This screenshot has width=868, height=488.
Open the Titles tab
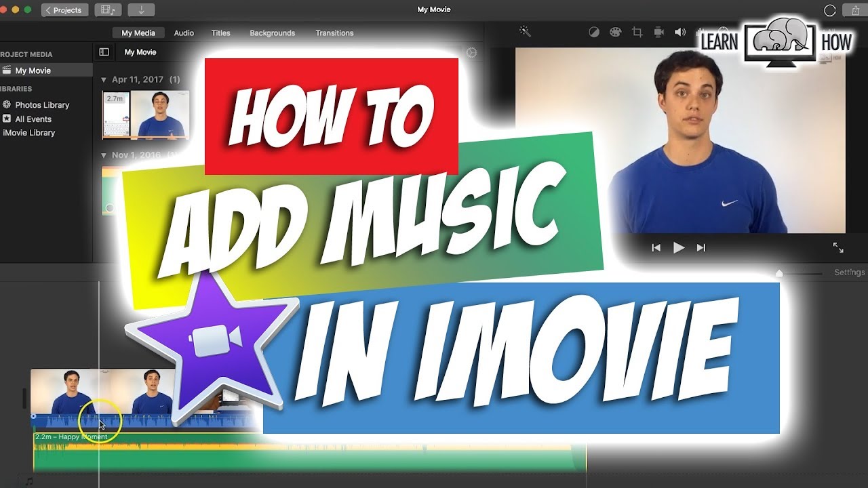tap(220, 33)
